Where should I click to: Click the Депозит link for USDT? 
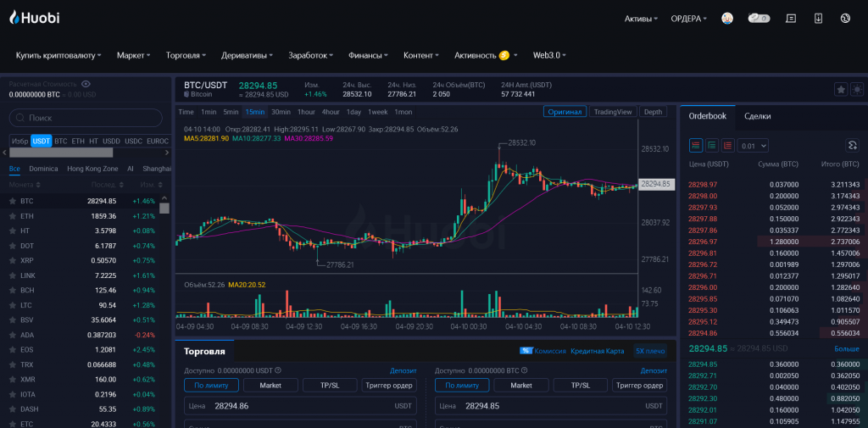[403, 370]
